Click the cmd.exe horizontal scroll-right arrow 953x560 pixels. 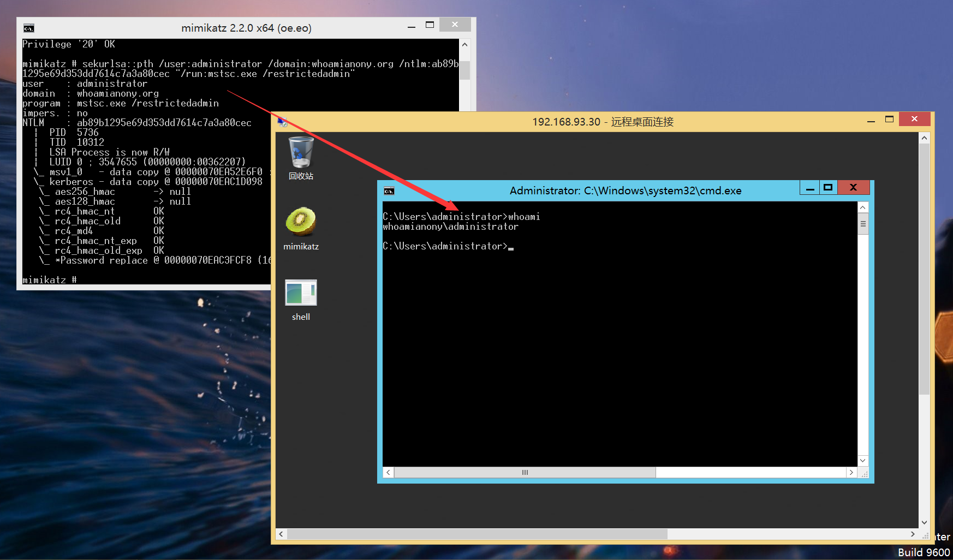tap(851, 473)
